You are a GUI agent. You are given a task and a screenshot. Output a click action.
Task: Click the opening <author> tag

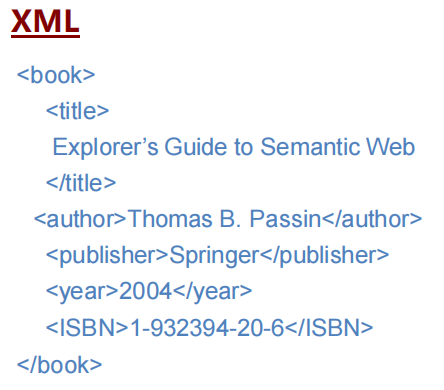(x=80, y=219)
